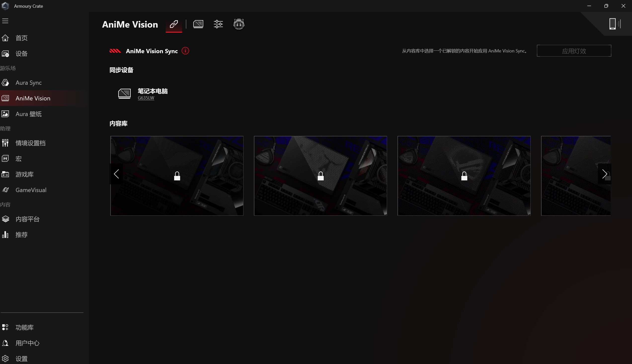Click the Aura 壁纸 picture icon
The height and width of the screenshot is (364, 632).
point(5,114)
